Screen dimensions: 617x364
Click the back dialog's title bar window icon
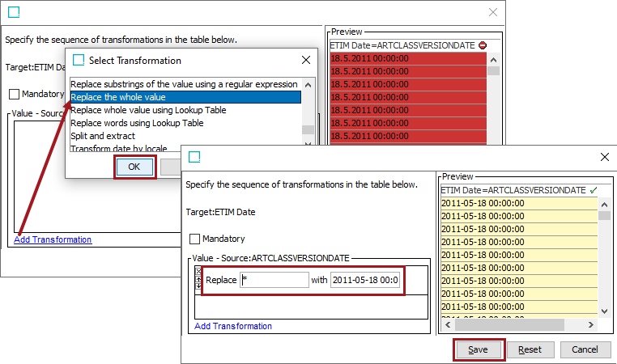pyautogui.click(x=13, y=12)
